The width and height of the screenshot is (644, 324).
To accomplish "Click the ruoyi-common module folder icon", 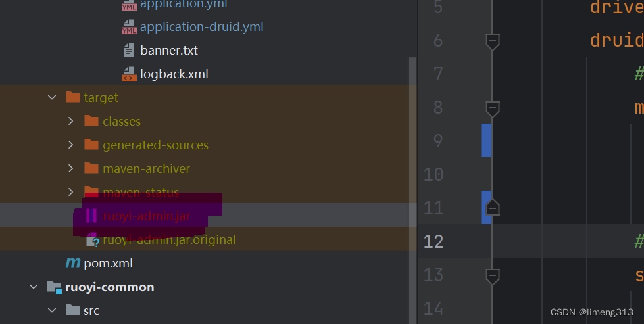I will [54, 287].
